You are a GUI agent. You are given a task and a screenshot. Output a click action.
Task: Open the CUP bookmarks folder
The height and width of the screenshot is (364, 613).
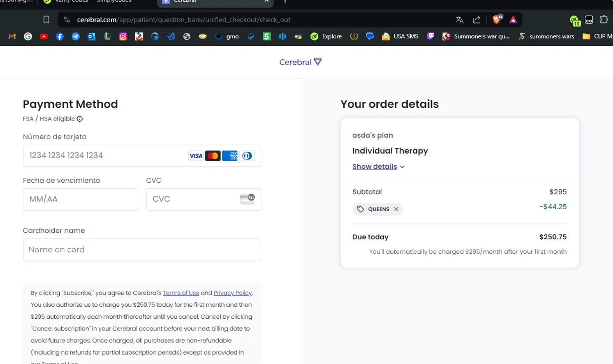click(597, 36)
